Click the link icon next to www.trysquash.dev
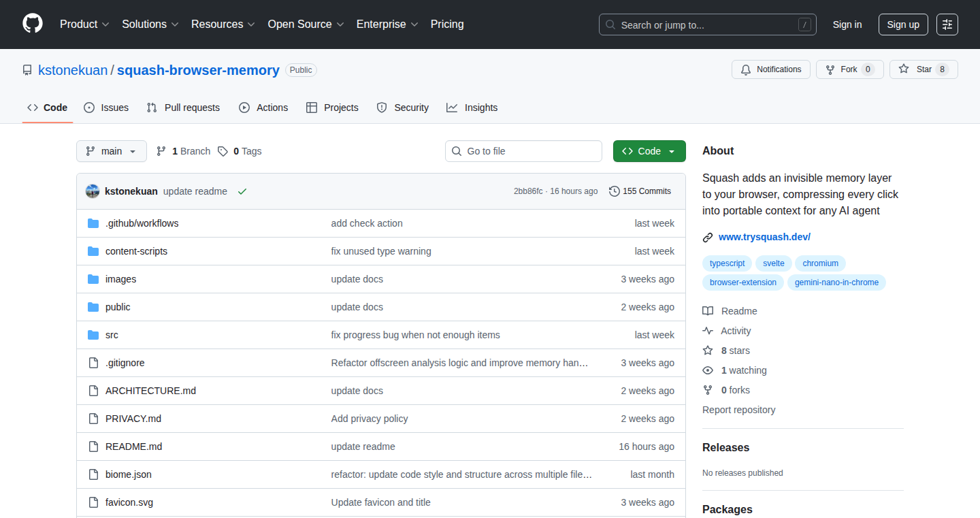This screenshot has width=980, height=518. click(x=708, y=238)
